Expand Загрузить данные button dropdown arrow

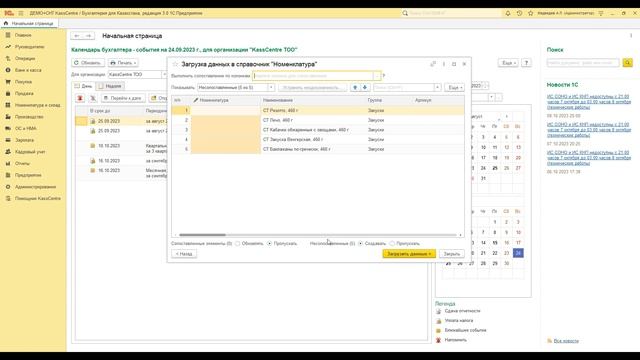430,254
